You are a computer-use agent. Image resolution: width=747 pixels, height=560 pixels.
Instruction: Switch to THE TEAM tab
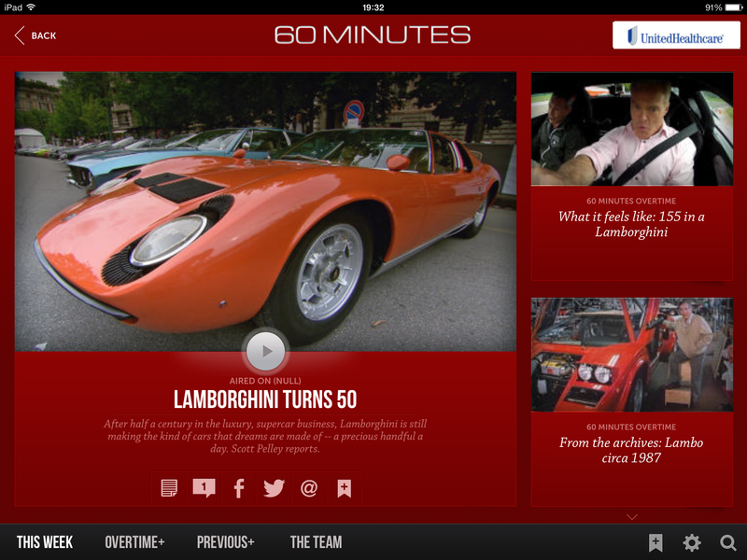pos(316,542)
